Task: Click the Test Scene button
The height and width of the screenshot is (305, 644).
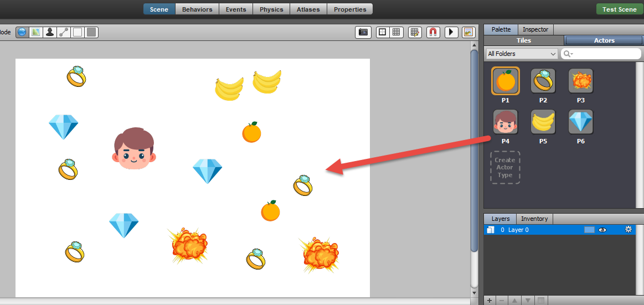Action: click(619, 9)
